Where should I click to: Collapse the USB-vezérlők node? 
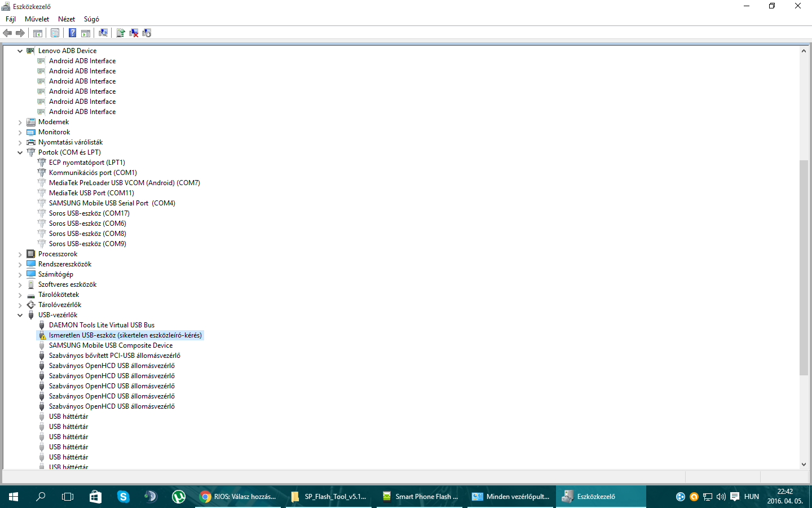tap(20, 315)
